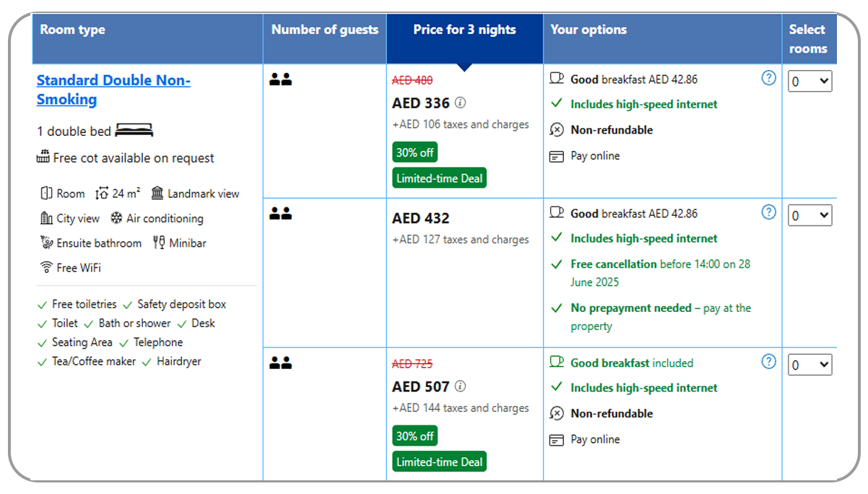This screenshot has height=494, width=868.
Task: Click the Landmark view icon
Action: (x=157, y=194)
